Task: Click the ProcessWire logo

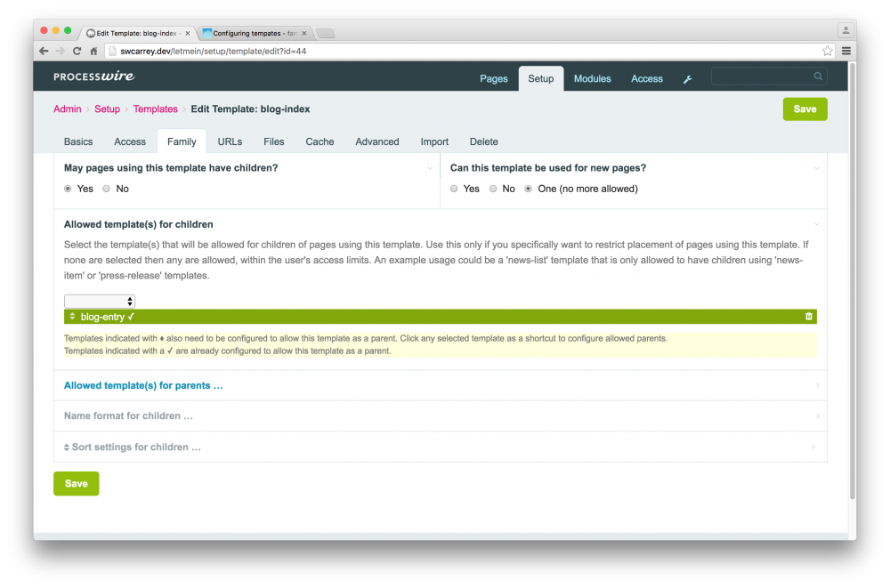Action: 93,77
